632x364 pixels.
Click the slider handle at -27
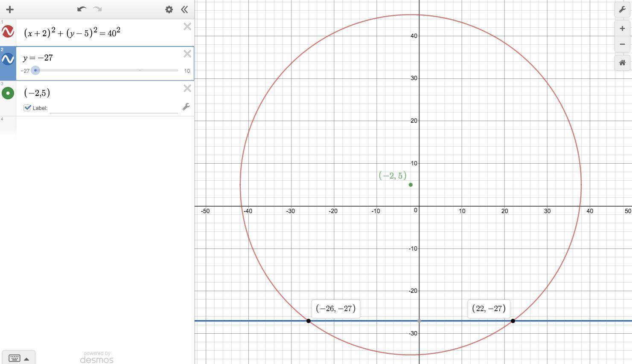click(35, 70)
